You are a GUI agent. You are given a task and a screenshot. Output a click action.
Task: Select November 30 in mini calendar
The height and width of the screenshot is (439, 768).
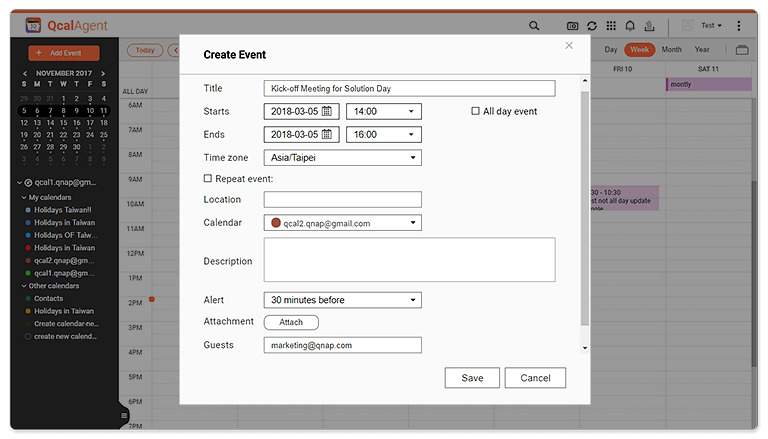76,147
